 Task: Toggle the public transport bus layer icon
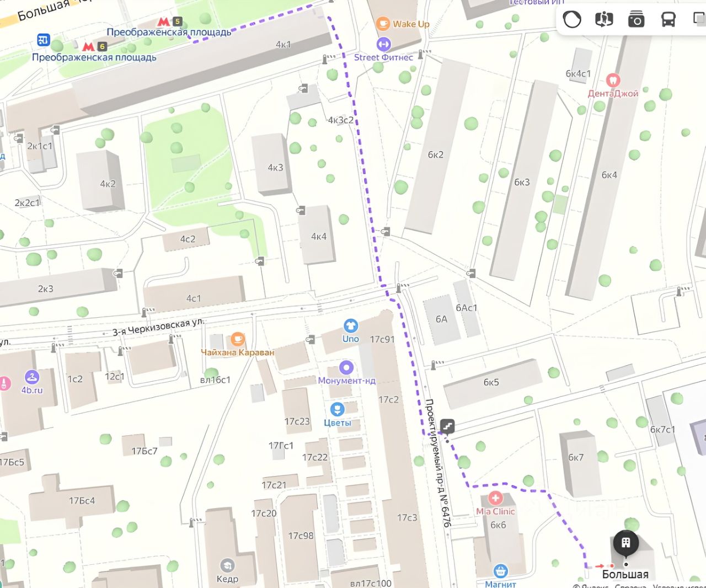tap(668, 19)
